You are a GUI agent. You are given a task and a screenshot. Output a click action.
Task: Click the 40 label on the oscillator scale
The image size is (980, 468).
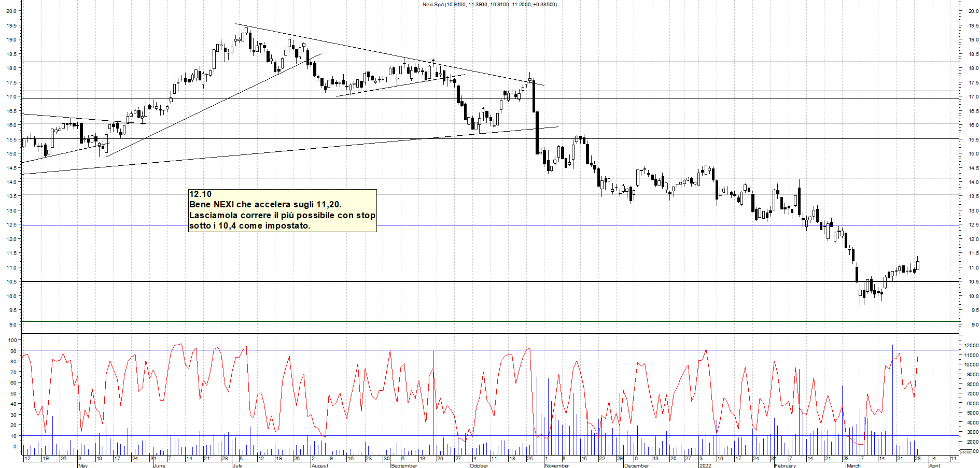pyautogui.click(x=13, y=404)
